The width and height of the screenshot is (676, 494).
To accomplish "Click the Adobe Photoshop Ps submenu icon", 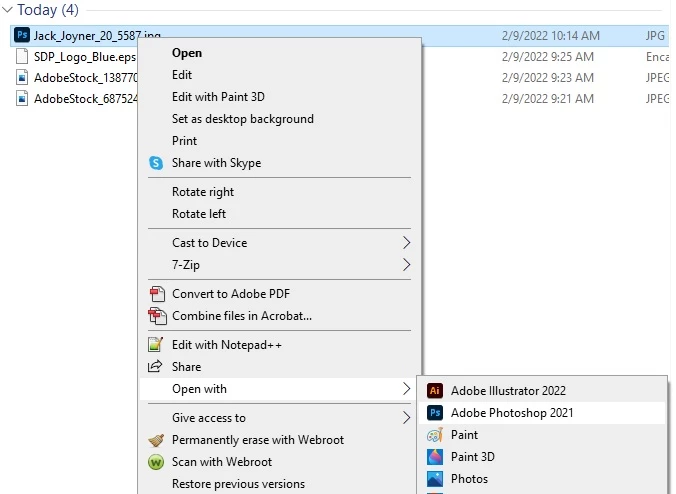I will coord(435,413).
